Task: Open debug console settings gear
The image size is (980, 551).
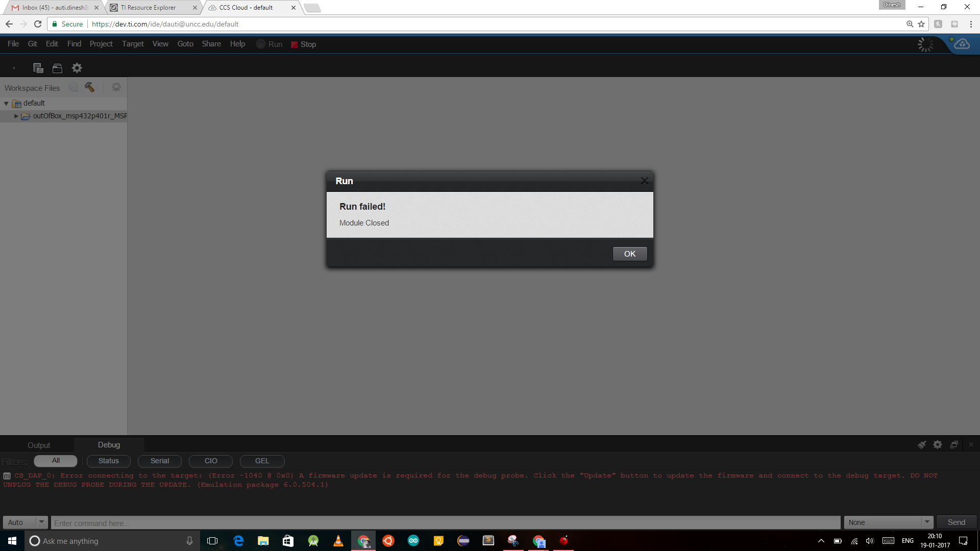Action: 938,444
